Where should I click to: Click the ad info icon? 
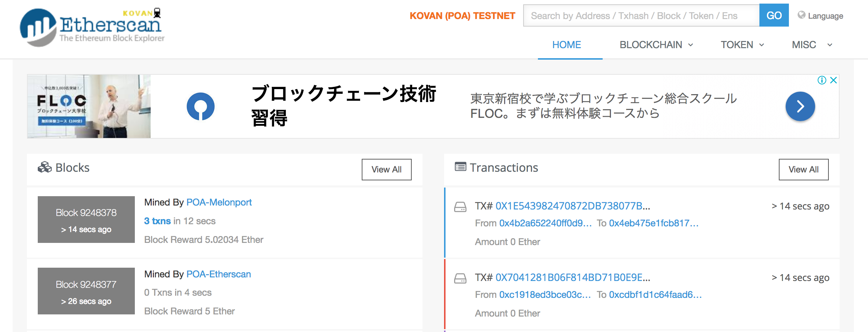tap(822, 80)
